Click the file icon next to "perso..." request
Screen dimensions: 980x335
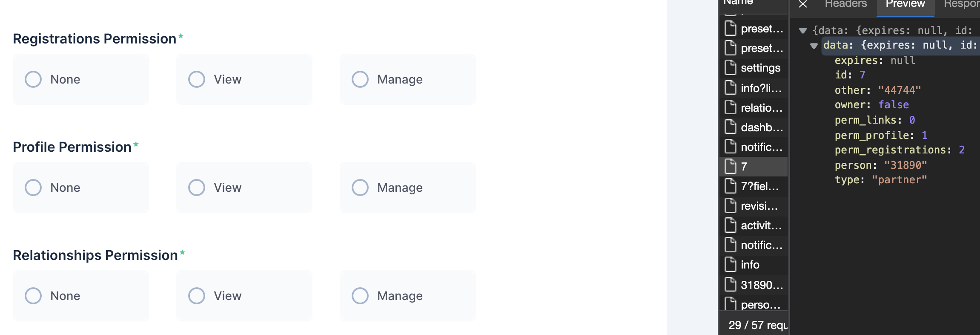tap(731, 305)
